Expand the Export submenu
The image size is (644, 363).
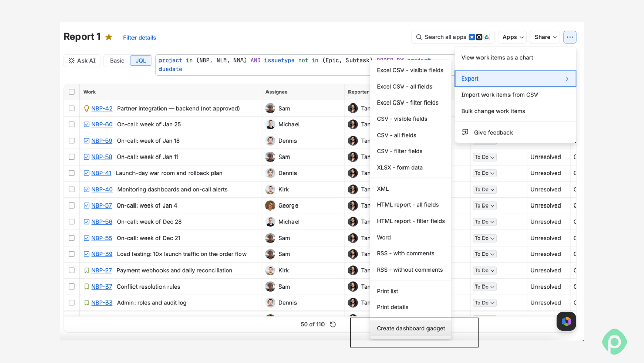tap(516, 79)
